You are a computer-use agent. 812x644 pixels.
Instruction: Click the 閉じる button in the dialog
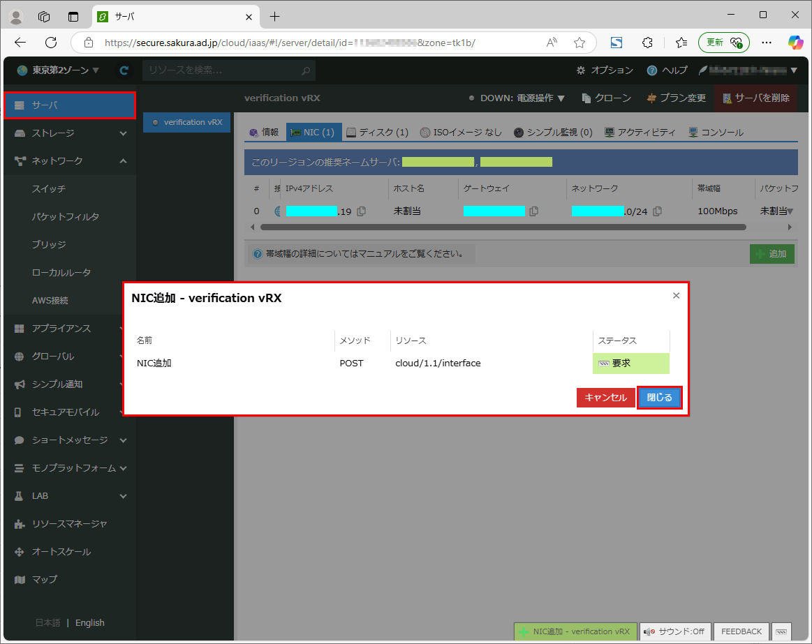(x=659, y=398)
